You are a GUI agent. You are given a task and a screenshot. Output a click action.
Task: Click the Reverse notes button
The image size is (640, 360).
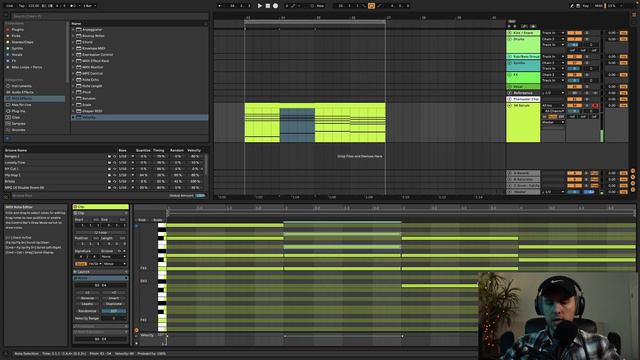pos(87,298)
